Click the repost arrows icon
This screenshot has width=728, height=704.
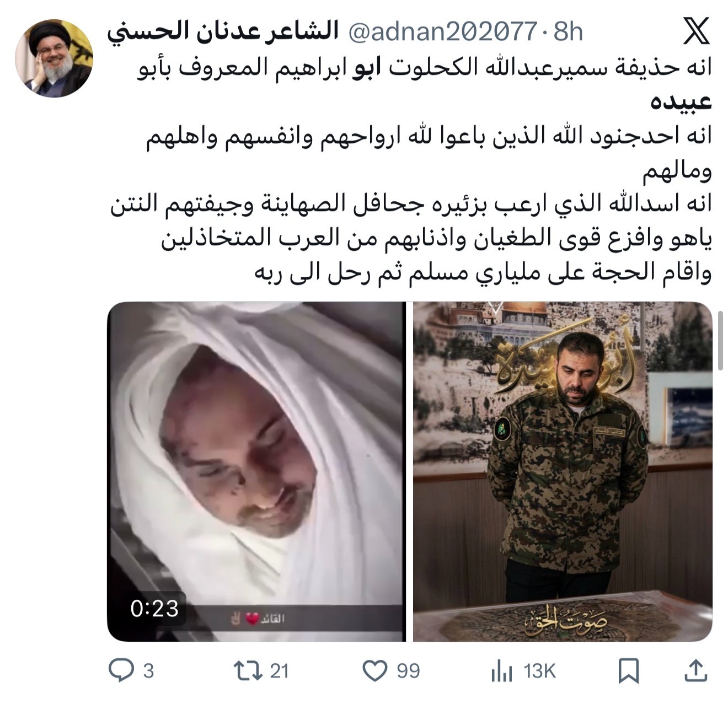(x=247, y=670)
